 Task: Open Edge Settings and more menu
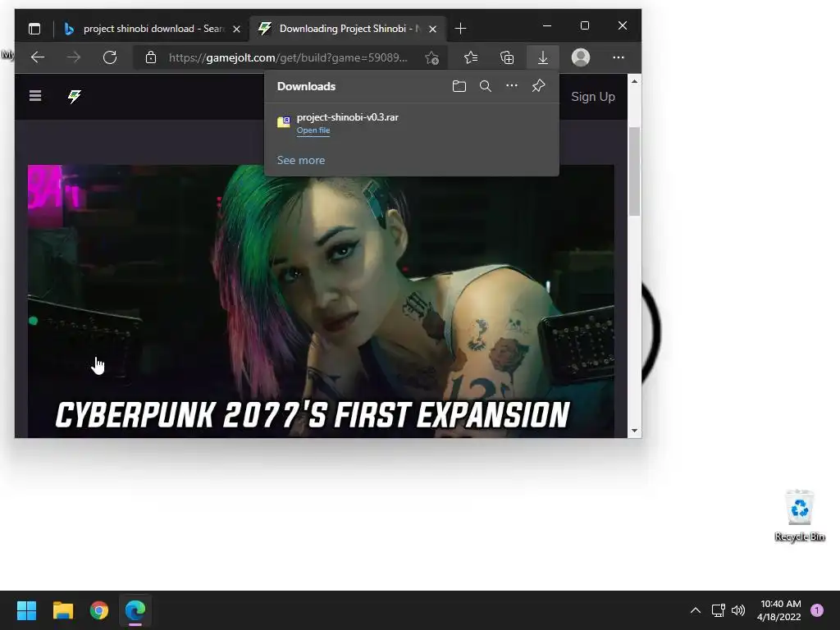click(619, 57)
